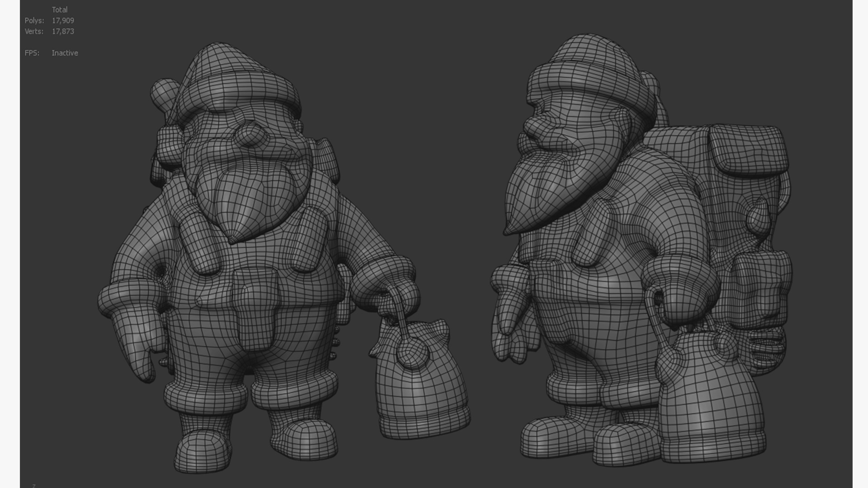Click the 'FPS:' label
The image size is (868, 488).
point(32,53)
